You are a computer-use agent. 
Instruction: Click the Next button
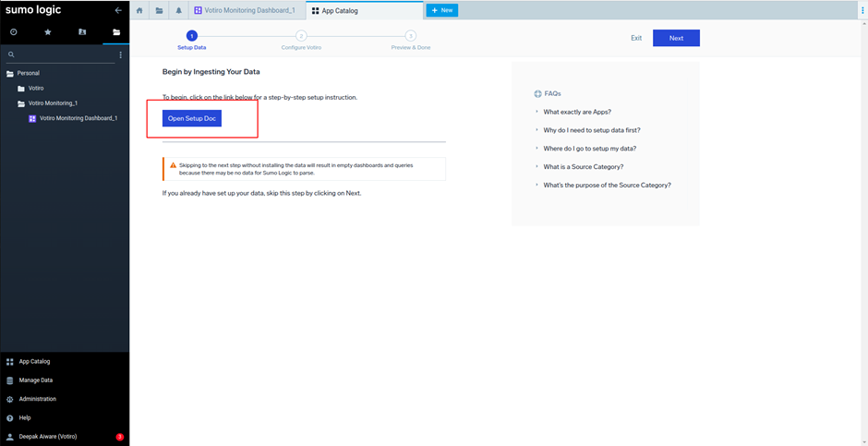click(676, 38)
